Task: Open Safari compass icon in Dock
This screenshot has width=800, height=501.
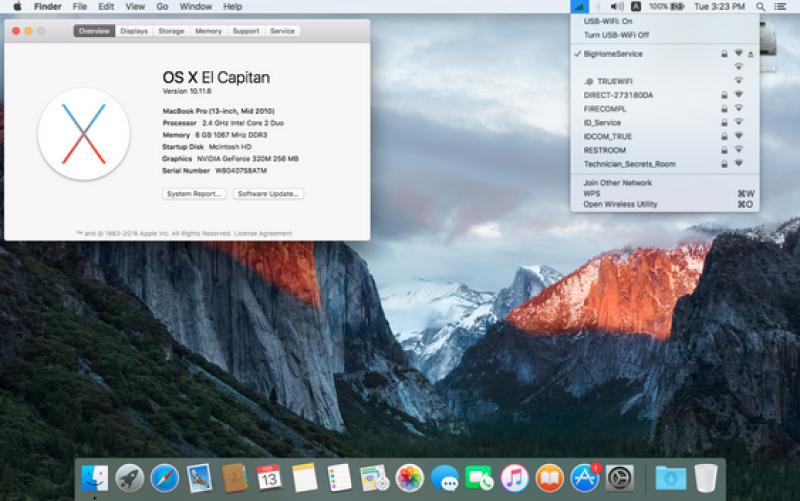Action: coord(164,478)
